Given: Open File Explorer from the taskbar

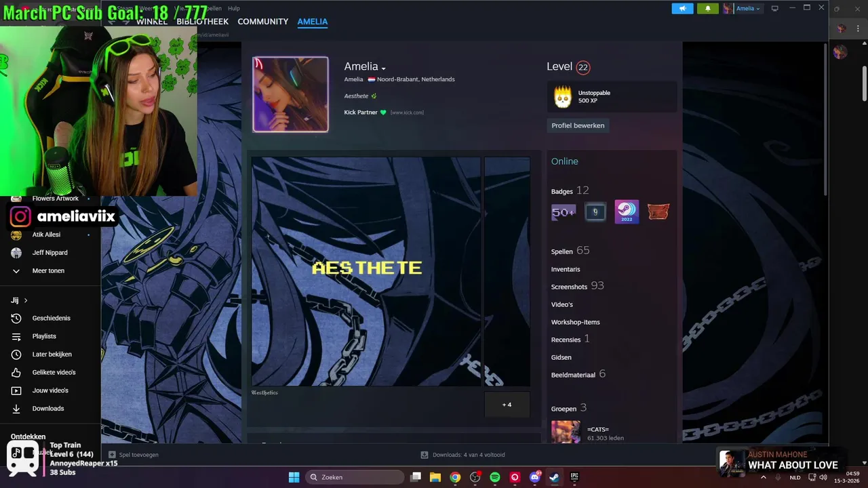Looking at the screenshot, I should point(435,477).
